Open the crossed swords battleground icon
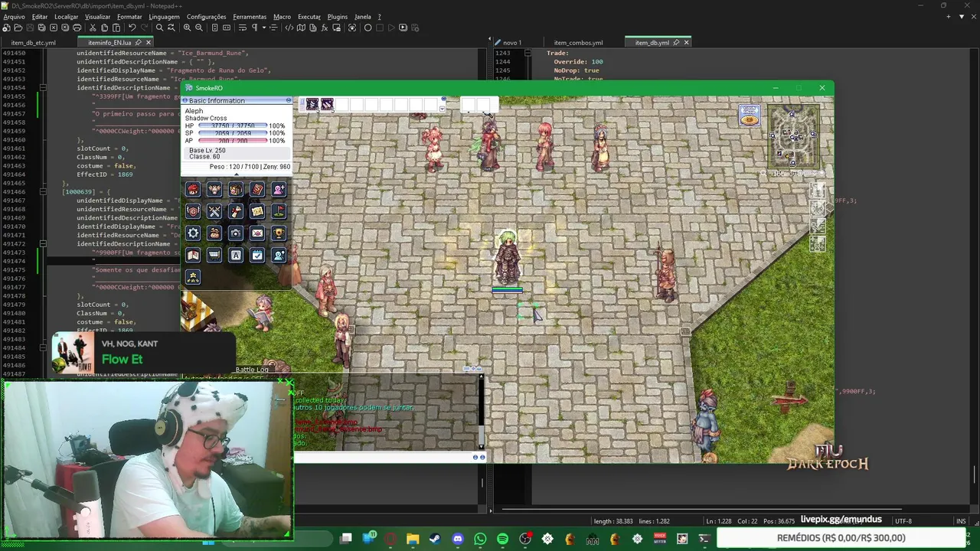Viewport: 980px width, 551px height. coord(214,211)
